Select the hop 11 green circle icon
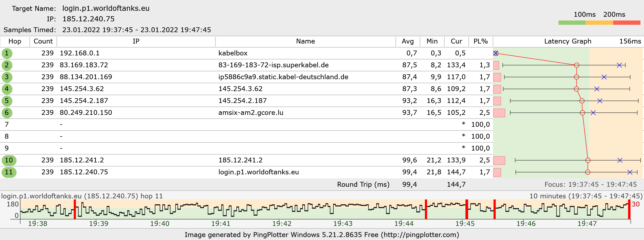 (9, 172)
